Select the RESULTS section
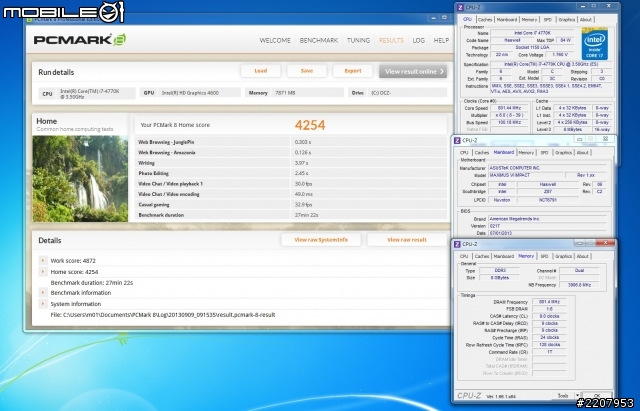 pos(391,40)
